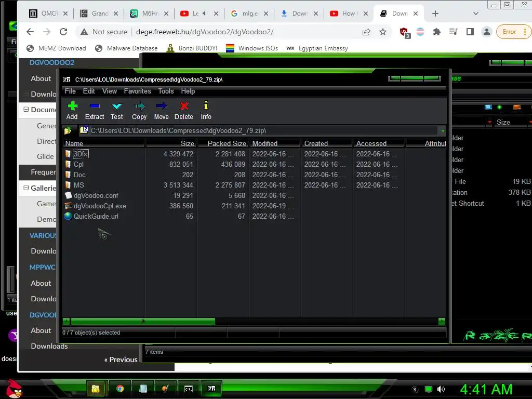Collapse the Gallerie… section on webpage

26,188
